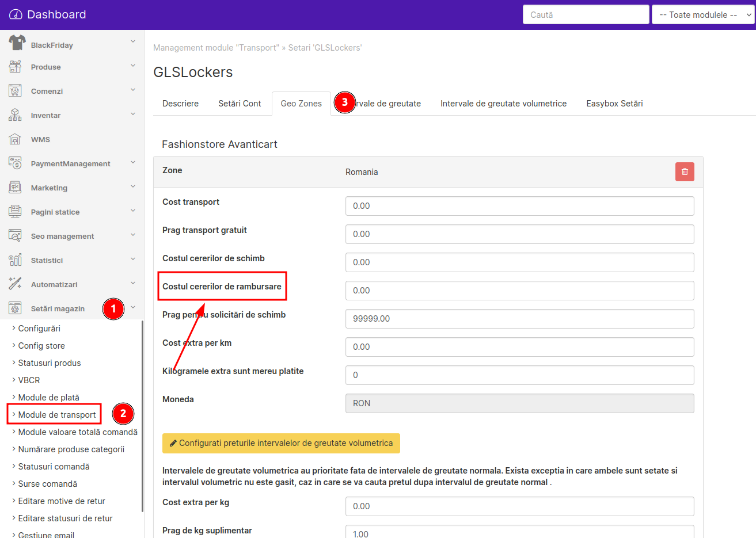The height and width of the screenshot is (538, 756).
Task: Expand the BlackFriday menu chevron
Action: tap(133, 41)
